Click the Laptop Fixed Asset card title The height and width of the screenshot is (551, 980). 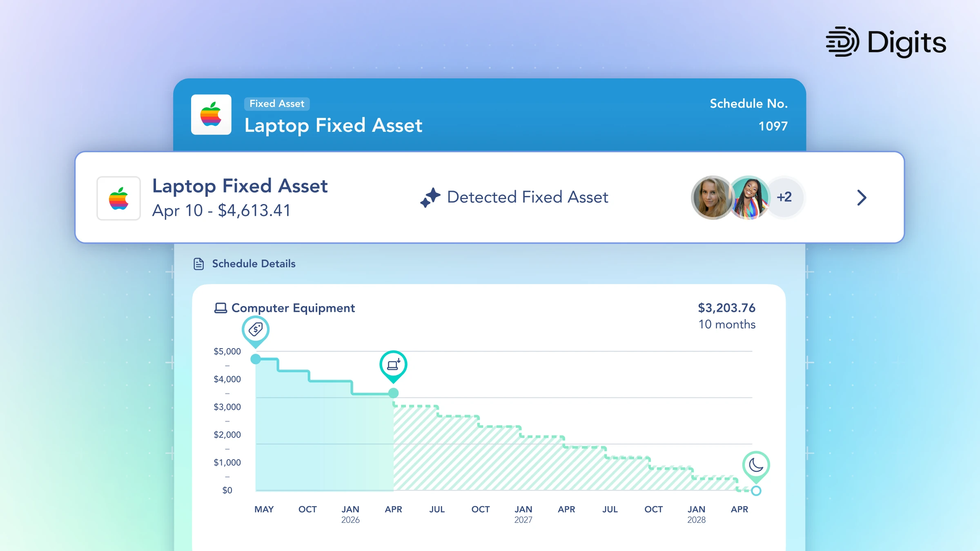[x=240, y=186]
